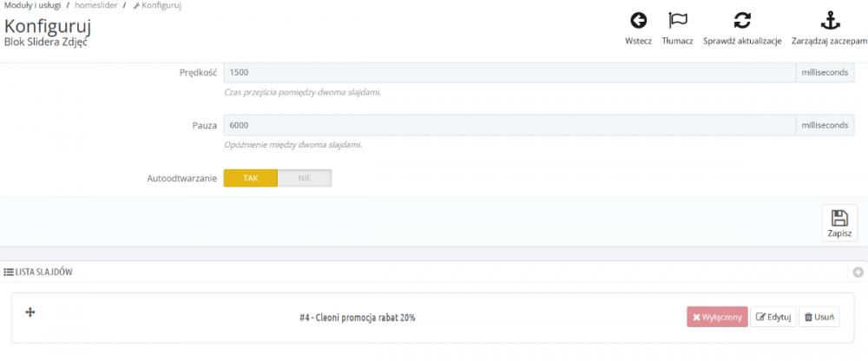Click the Edytuj button for slide #4
Image resolution: width=868 pixels, height=361 pixels.
pyautogui.click(x=773, y=318)
